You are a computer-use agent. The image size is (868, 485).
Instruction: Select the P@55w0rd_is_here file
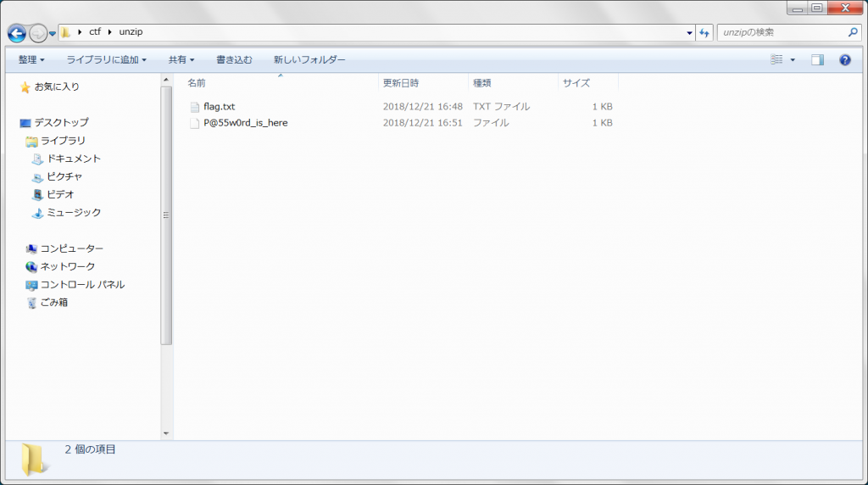click(x=245, y=123)
